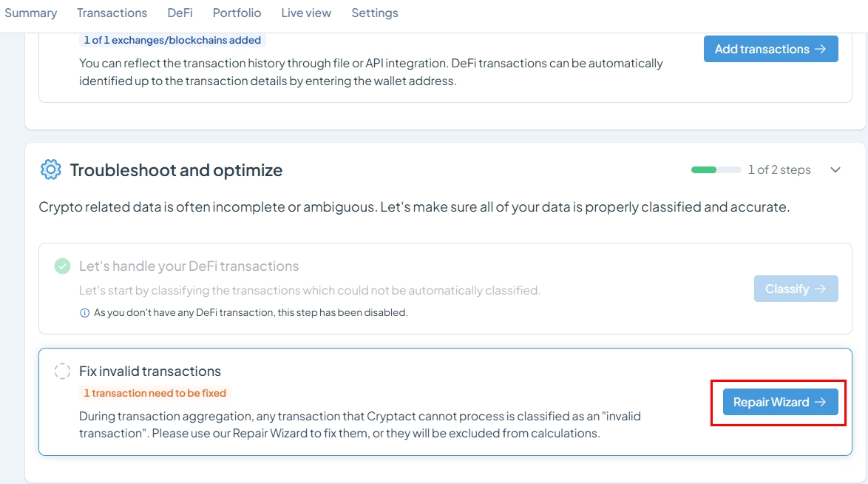This screenshot has height=484, width=868.
Task: Click the gear icon beside Troubleshoot and optimize
Action: pos(50,169)
